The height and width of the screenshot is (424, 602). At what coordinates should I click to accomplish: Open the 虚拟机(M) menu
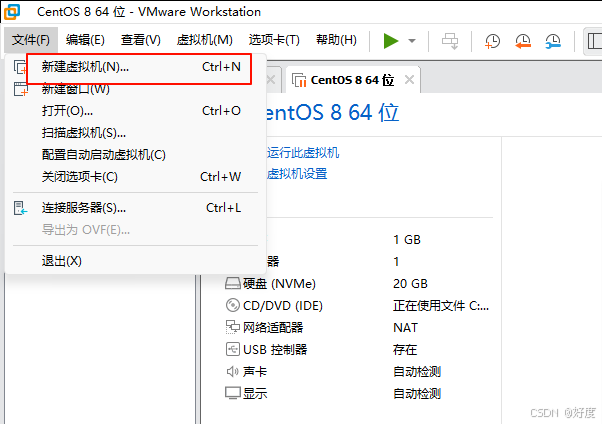[205, 40]
